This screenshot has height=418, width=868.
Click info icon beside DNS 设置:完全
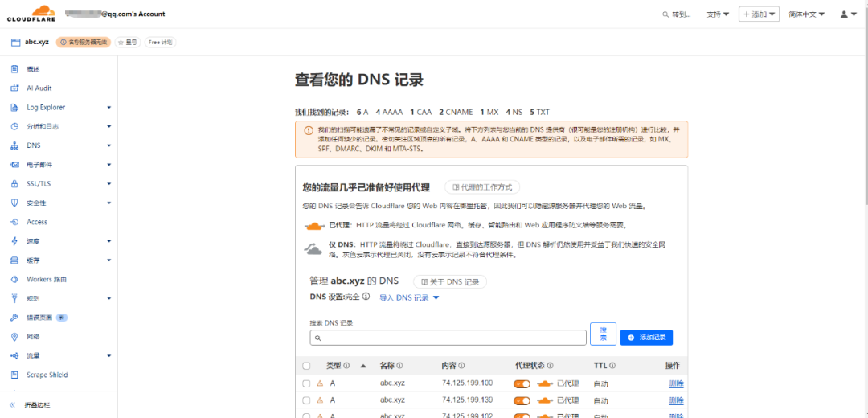coord(366,297)
